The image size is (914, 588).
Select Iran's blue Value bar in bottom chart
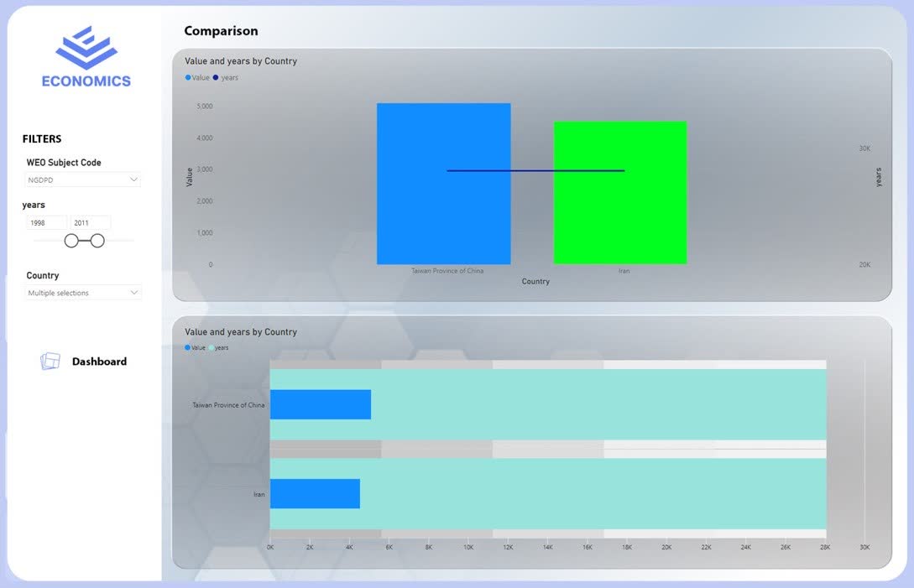pyautogui.click(x=315, y=493)
